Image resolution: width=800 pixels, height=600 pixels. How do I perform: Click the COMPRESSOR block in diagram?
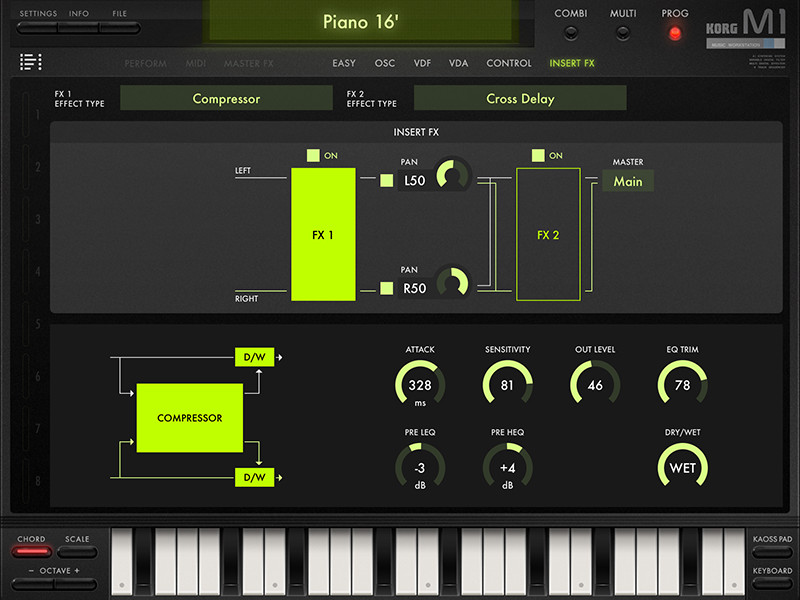point(189,418)
